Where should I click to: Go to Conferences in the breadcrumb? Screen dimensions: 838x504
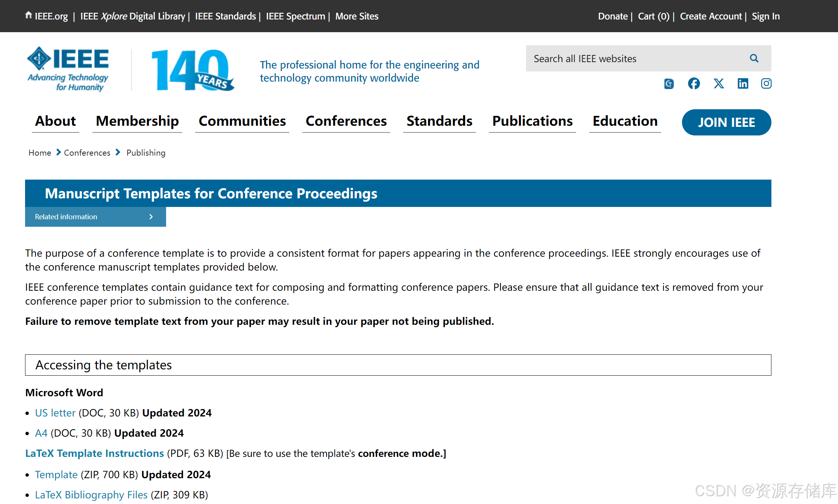tap(87, 153)
